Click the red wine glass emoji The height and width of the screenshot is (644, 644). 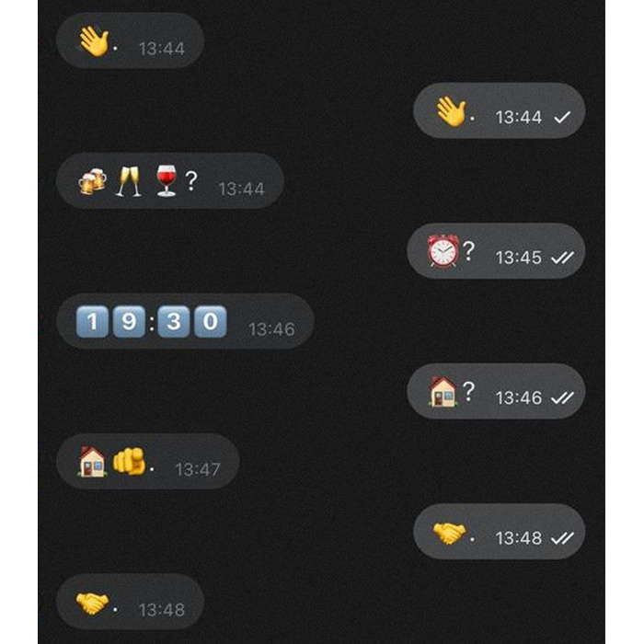point(167,180)
